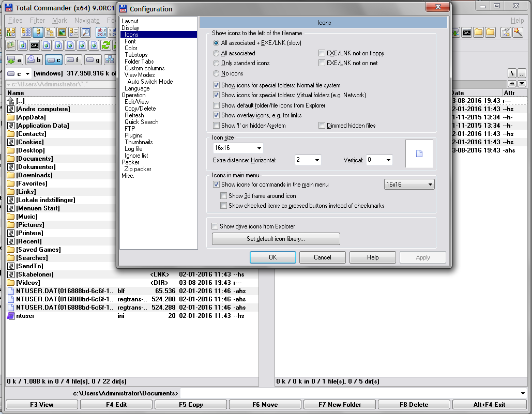Open the Files menu
Screen dimensions: 532x414
pos(14,20)
